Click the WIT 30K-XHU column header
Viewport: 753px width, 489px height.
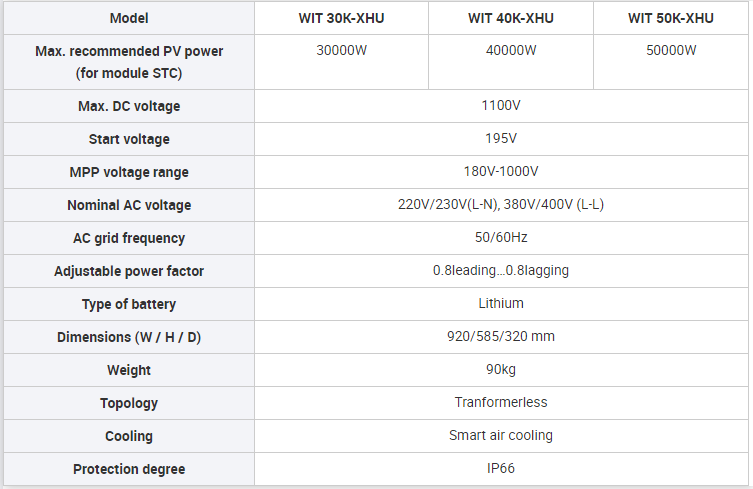341,18
